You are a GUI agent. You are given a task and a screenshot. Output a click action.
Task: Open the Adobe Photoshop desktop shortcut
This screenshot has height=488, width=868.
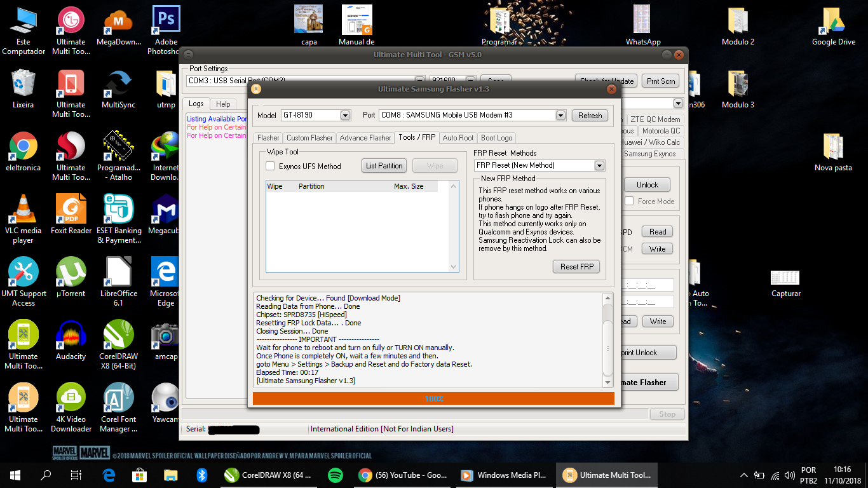pos(166,30)
